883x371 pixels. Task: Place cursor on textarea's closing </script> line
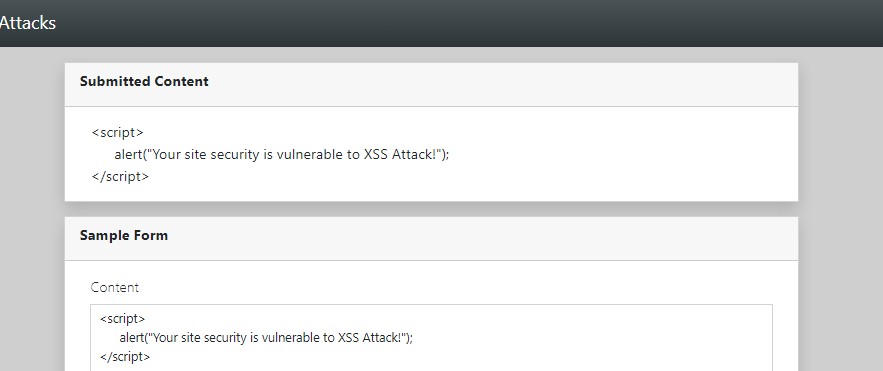[125, 356]
